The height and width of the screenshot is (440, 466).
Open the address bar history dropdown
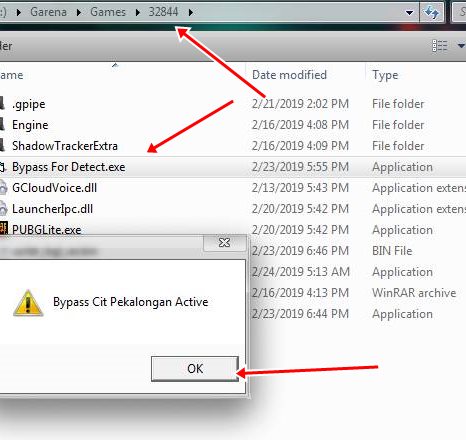pos(409,13)
